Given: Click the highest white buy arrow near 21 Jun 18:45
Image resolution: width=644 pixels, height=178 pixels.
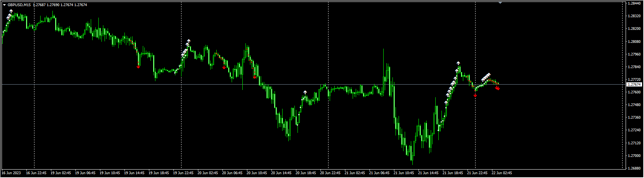Looking at the screenshot, I should [x=458, y=63].
